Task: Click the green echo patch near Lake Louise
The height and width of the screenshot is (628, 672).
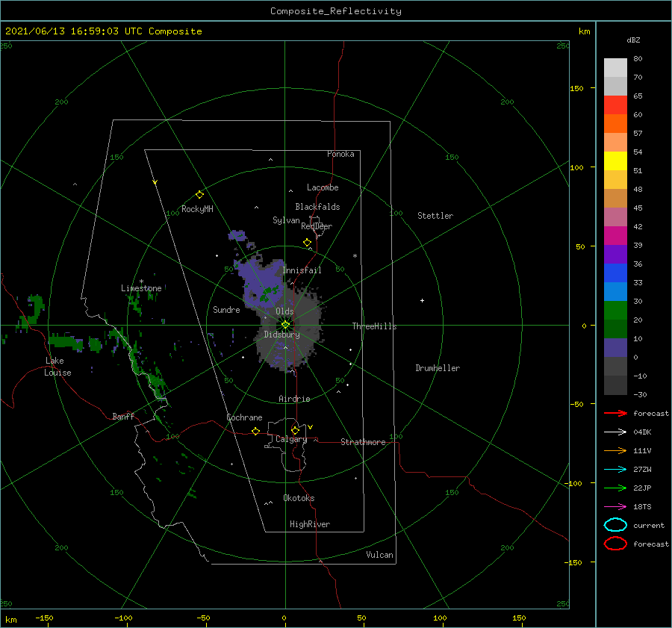Action: pos(66,342)
